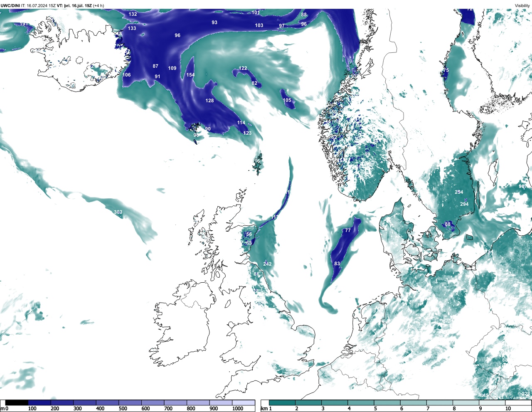Pick the lightest lavender 1000 m legend swatch
Image resolution: width=532 pixels, height=412 pixels.
point(243,402)
